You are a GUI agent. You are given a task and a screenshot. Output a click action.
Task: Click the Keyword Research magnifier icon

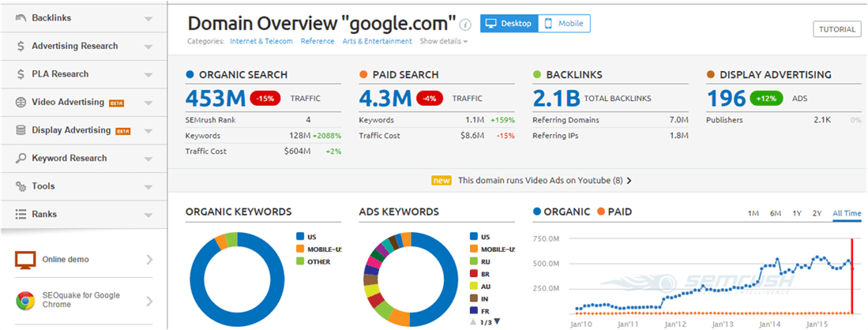[21, 159]
